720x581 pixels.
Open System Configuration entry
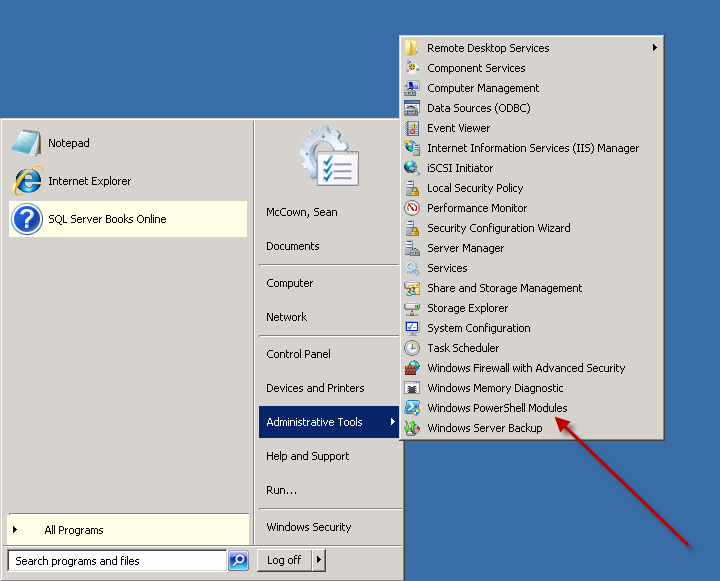point(532,327)
